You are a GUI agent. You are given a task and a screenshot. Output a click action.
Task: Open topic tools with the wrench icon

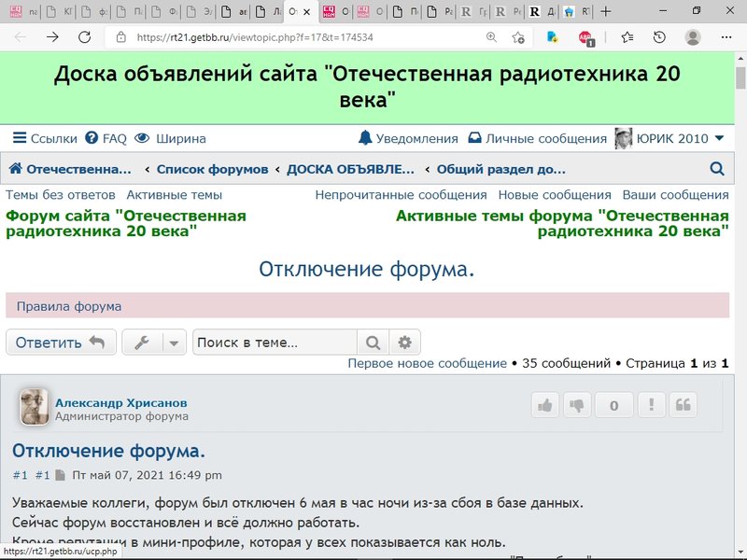(142, 342)
